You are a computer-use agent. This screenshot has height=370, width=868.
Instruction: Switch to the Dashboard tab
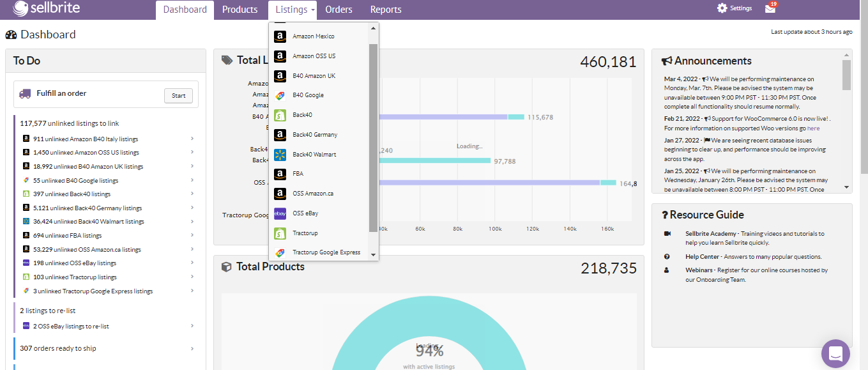185,10
